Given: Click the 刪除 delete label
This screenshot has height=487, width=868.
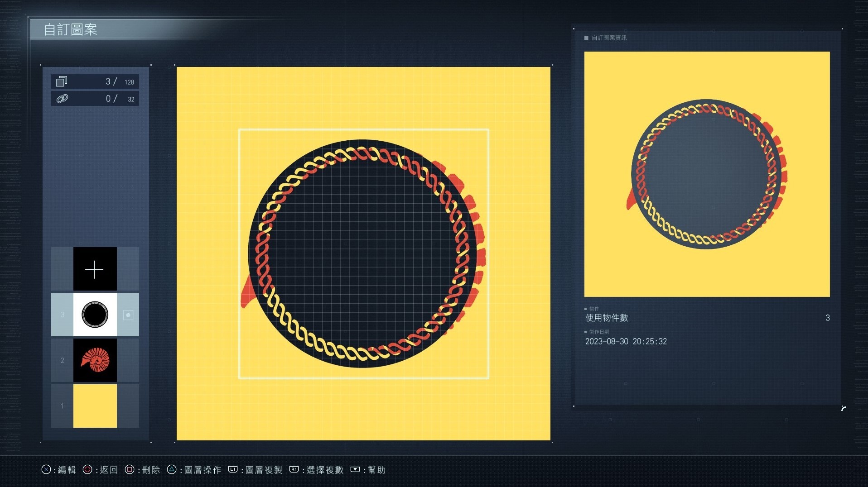Looking at the screenshot, I should 151,470.
